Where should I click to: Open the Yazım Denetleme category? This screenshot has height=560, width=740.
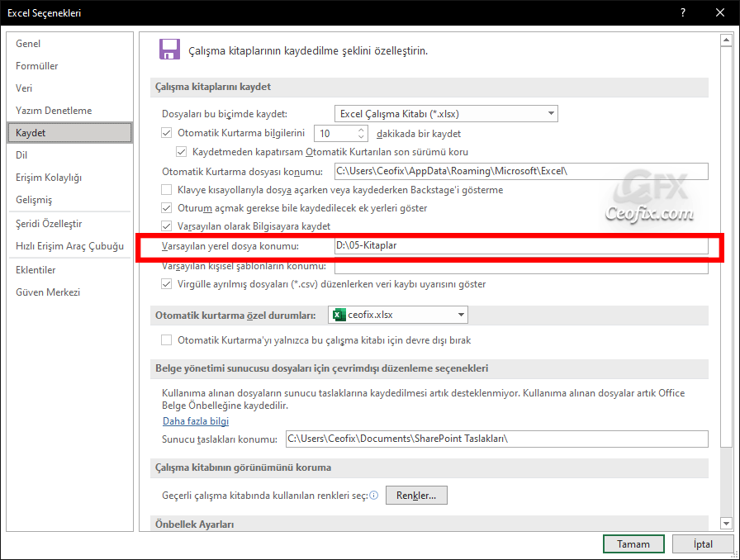pyautogui.click(x=70, y=111)
